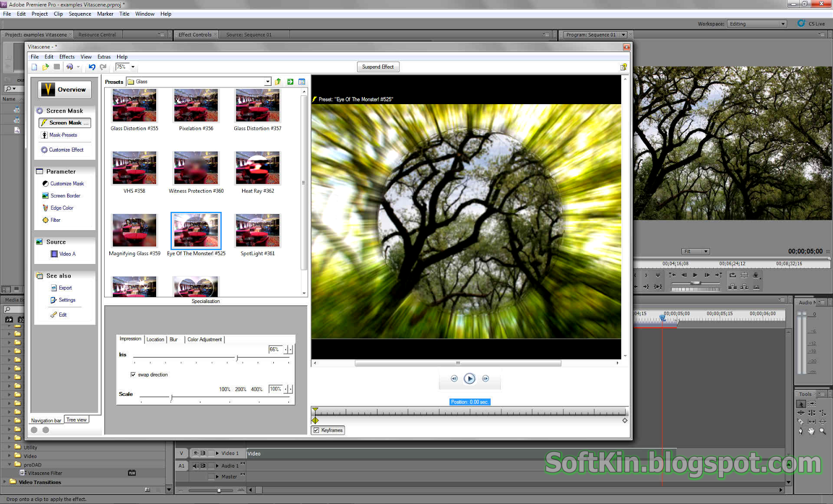Select the Track Select tool

click(x=812, y=404)
